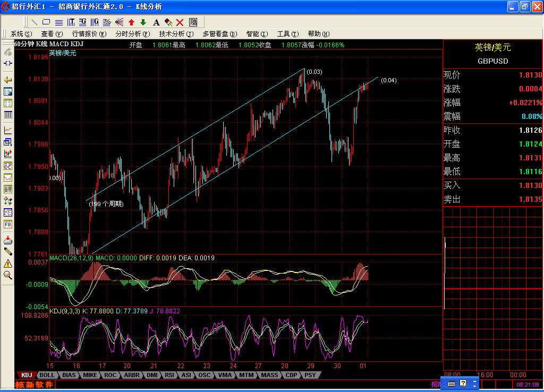This screenshot has height=392, width=544.
Task: Click the 买入 buy price row
Action: [x=493, y=185]
